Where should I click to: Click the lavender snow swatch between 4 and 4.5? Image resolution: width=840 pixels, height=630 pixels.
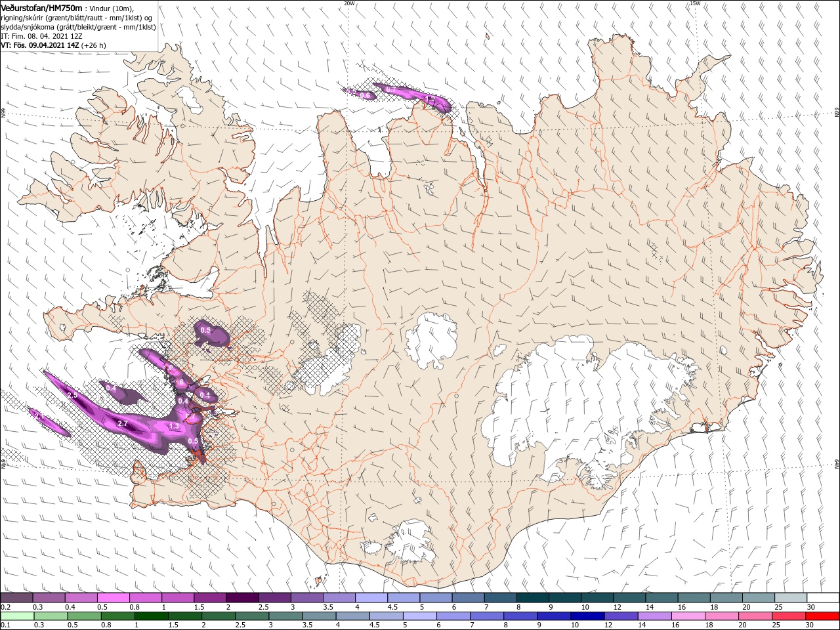point(371,597)
